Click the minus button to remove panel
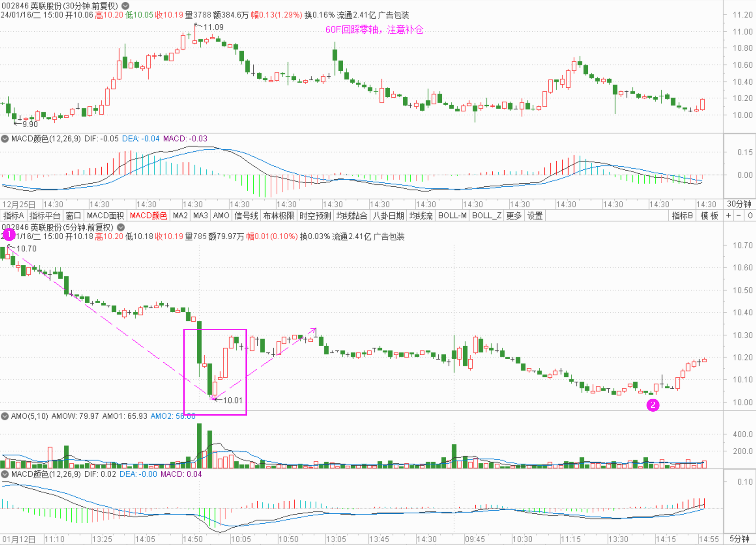This screenshot has width=756, height=545. 739,215
